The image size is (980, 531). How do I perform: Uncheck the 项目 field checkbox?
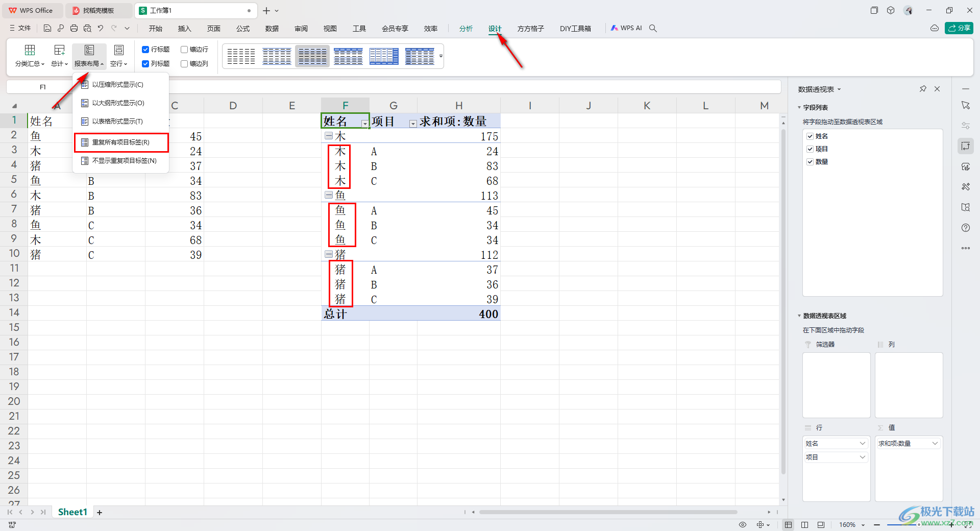(x=810, y=149)
